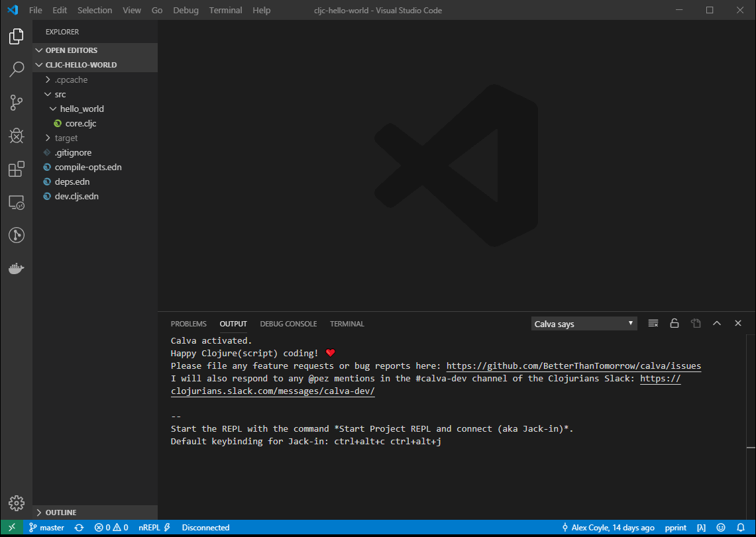This screenshot has height=537, width=756.
Task: Click the output panel vertical scrollbar
Action: pyautogui.click(x=751, y=426)
